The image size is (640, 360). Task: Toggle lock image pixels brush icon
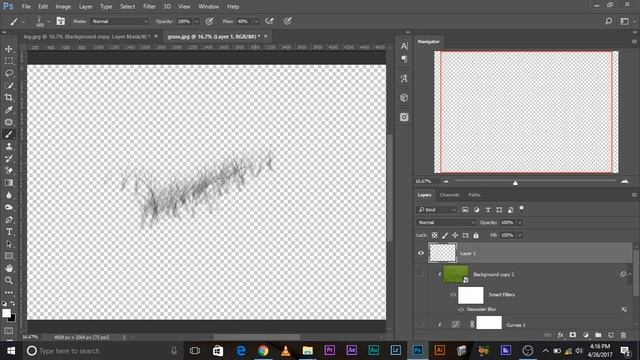point(445,235)
